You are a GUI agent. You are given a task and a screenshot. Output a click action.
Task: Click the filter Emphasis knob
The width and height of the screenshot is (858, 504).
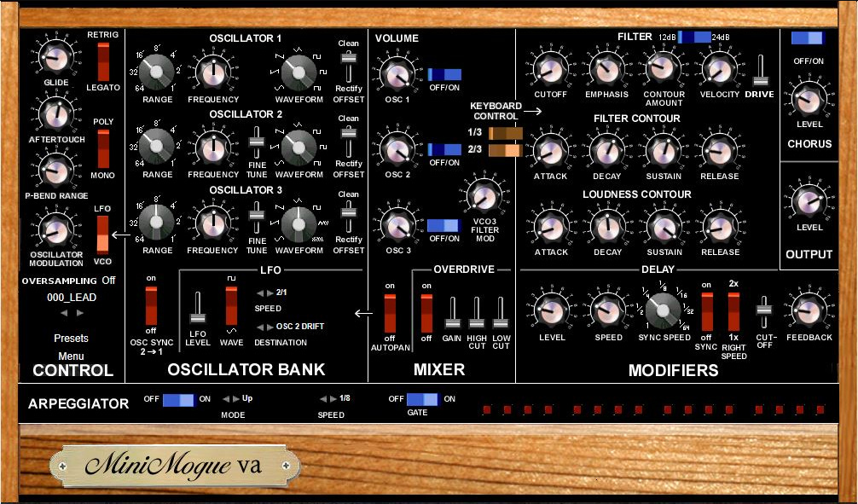coord(607,69)
